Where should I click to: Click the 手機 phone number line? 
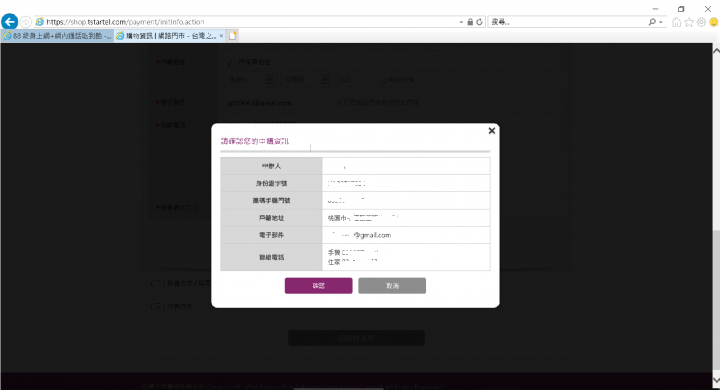(x=353, y=252)
